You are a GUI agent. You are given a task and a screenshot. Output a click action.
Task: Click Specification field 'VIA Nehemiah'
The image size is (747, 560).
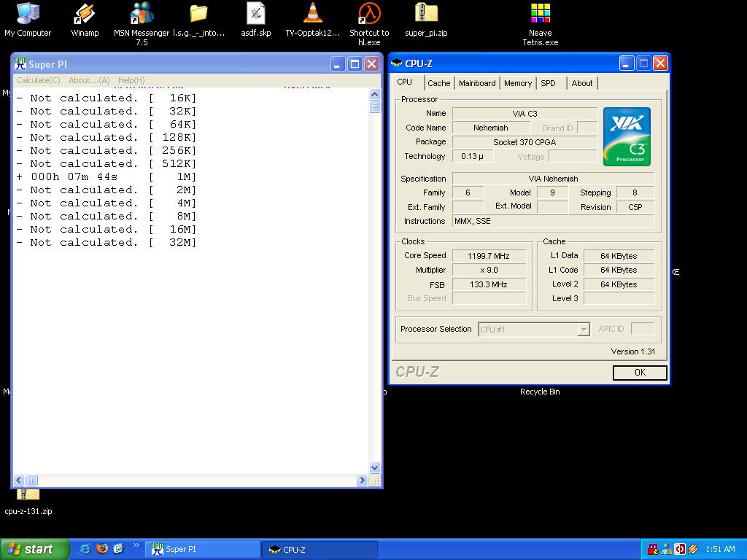(553, 179)
